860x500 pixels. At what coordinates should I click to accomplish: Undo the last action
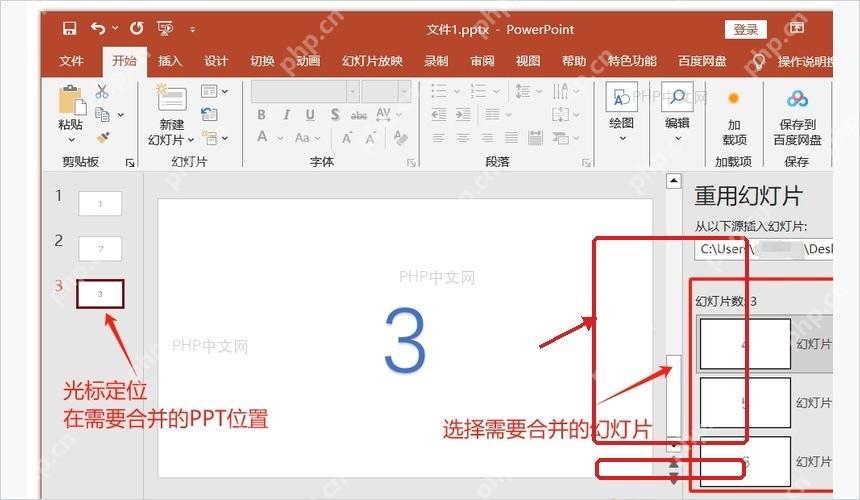coord(98,29)
